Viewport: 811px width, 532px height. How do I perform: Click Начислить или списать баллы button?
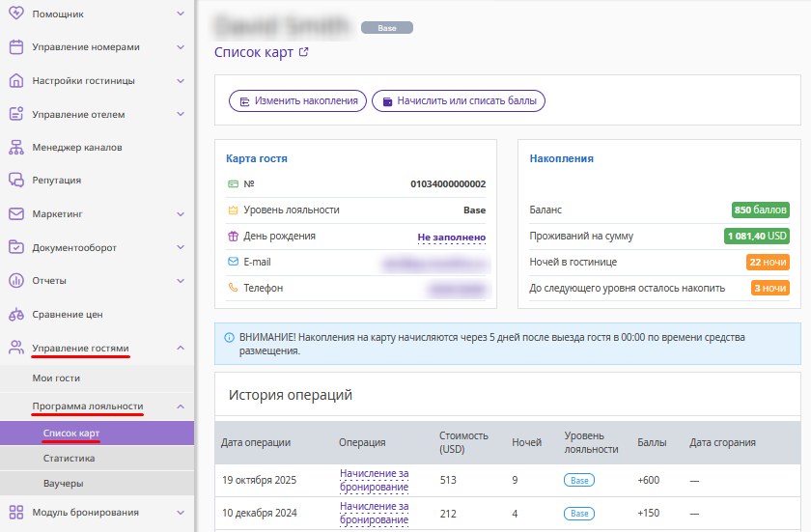(x=459, y=100)
